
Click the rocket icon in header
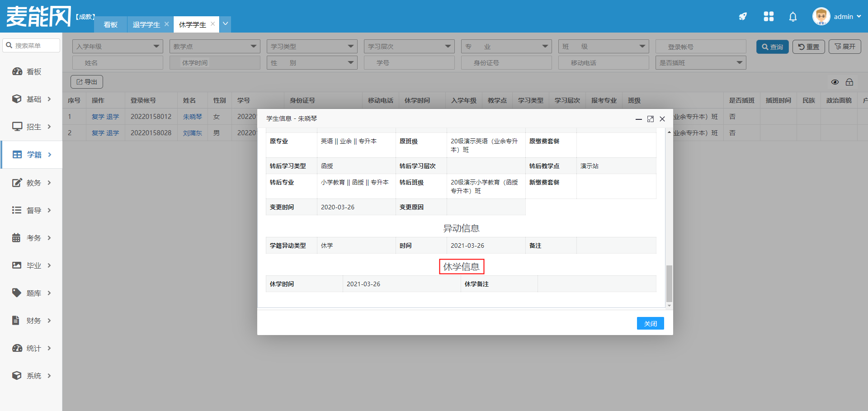[743, 17]
